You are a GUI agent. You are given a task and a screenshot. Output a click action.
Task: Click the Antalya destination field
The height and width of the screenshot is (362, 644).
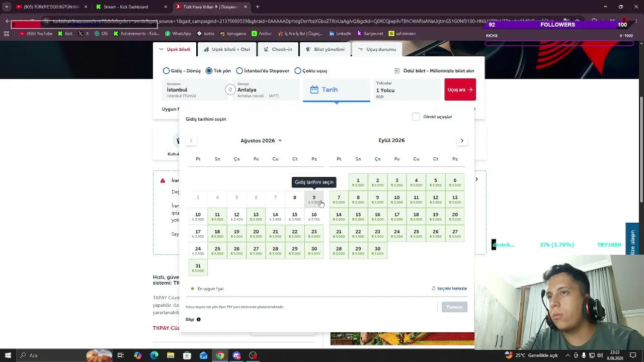coord(267,90)
